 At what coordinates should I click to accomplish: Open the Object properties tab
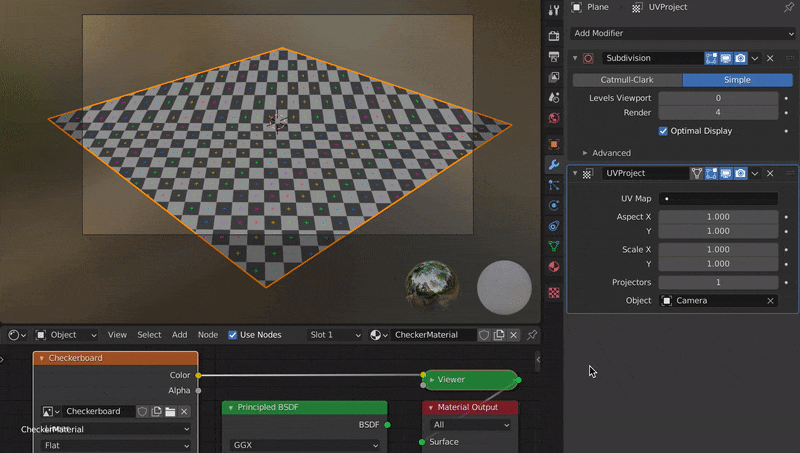[554, 144]
